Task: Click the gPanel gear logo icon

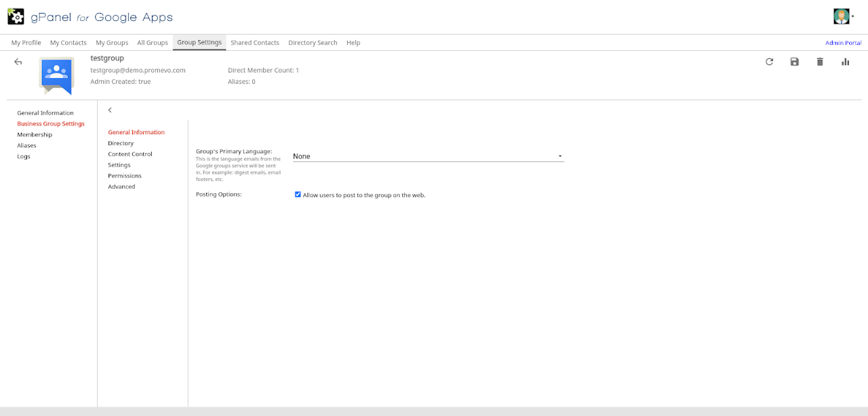Action: pos(16,16)
